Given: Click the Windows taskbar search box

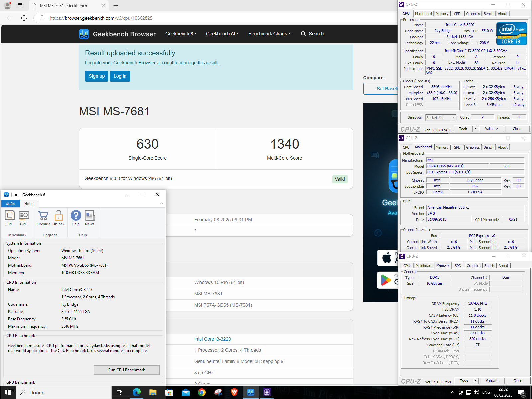Looking at the screenshot, I should click(64, 392).
